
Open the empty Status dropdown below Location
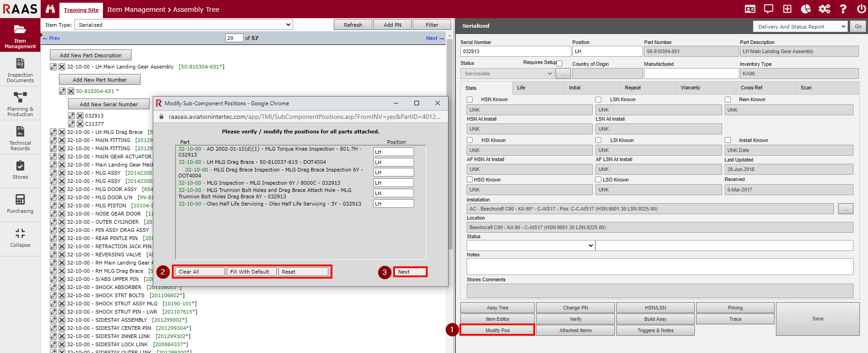[x=531, y=245]
